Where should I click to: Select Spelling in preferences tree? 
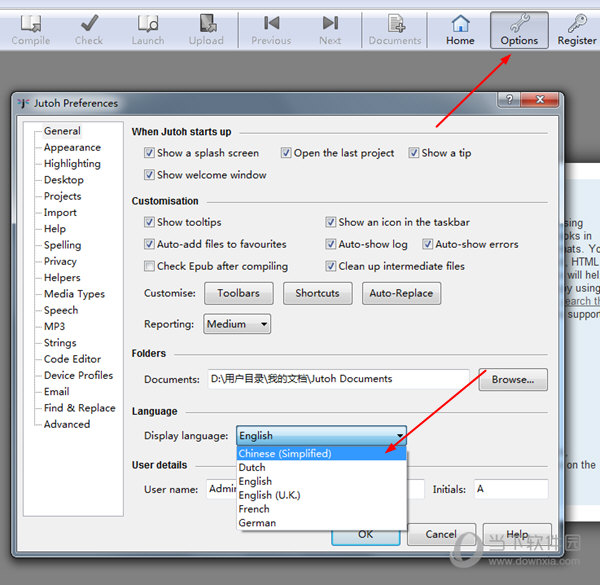coord(62,245)
